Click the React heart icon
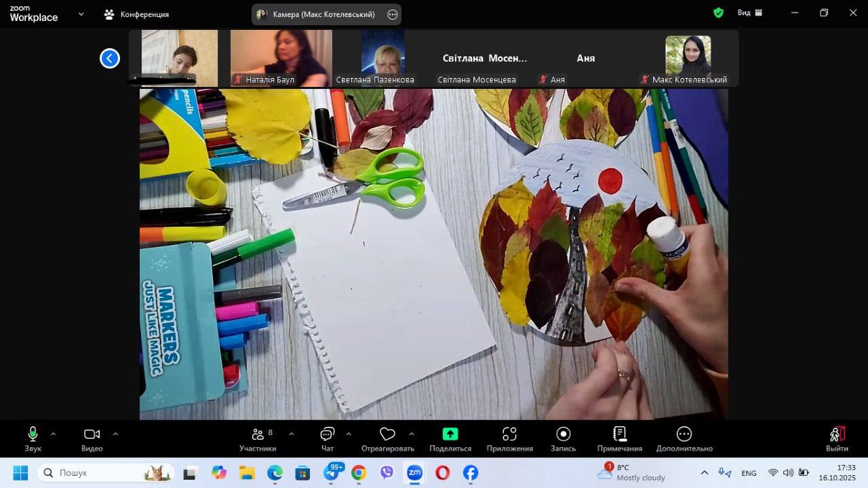868x488 pixels. (387, 435)
